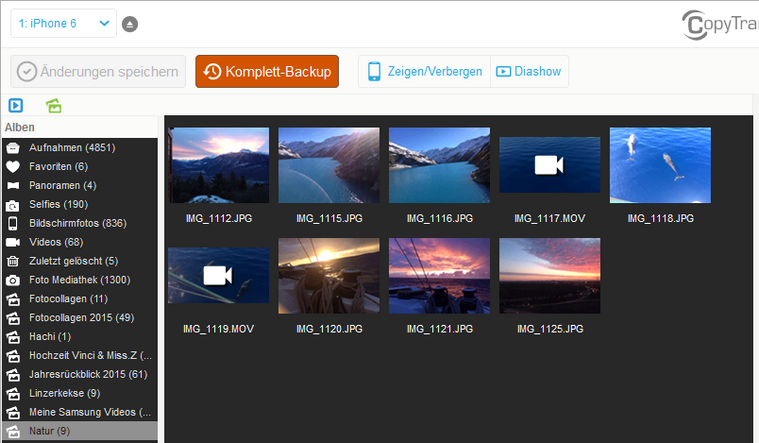759x443 pixels.
Task: Click the IMG_1117.MOV file name
Action: click(x=550, y=218)
